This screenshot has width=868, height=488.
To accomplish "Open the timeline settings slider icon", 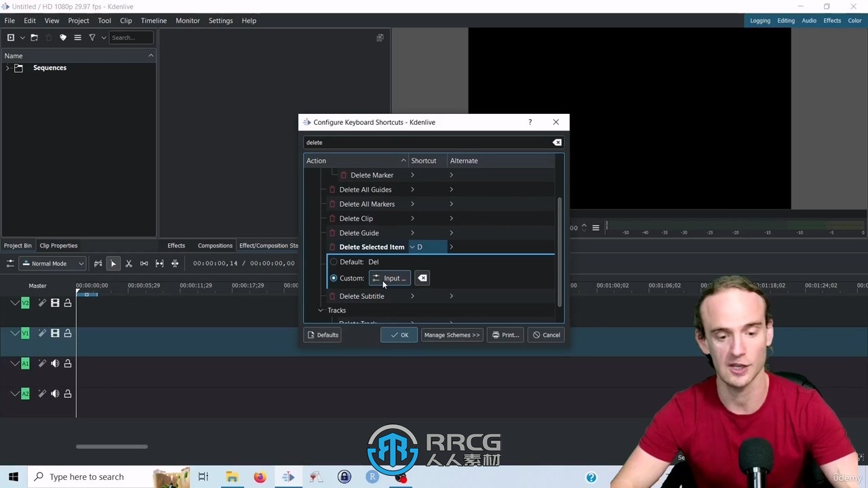I will [x=10, y=263].
